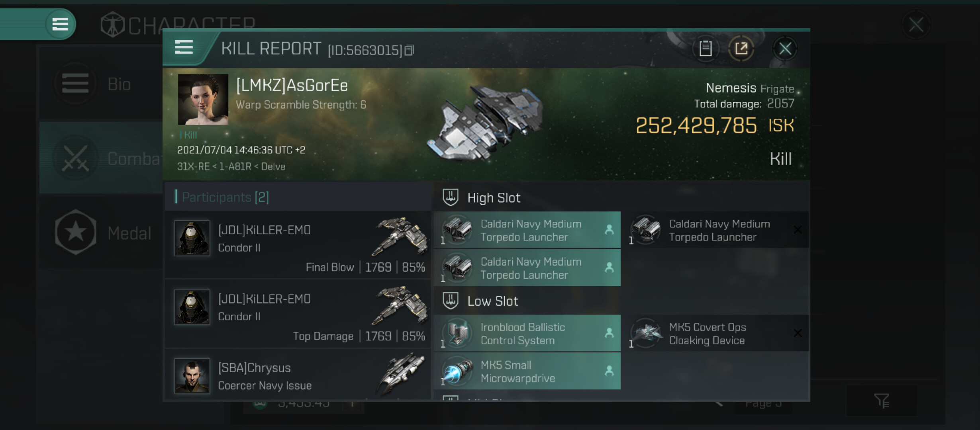Select the MK5 Small Microwarpdrive module
Viewport: 980px width, 430px height.
(x=527, y=371)
